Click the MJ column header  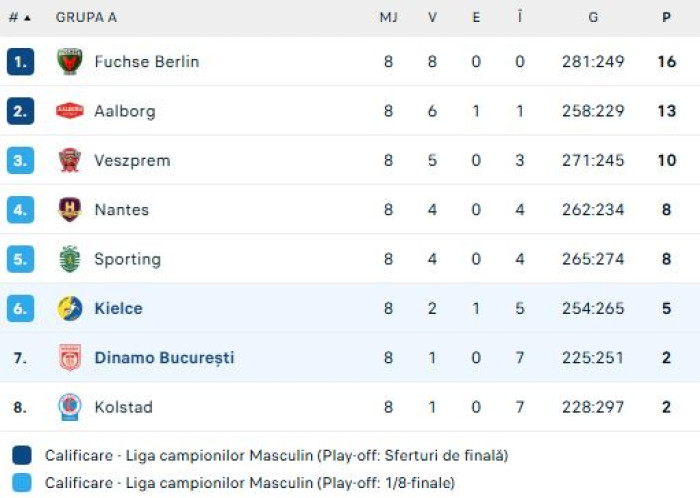(388, 17)
